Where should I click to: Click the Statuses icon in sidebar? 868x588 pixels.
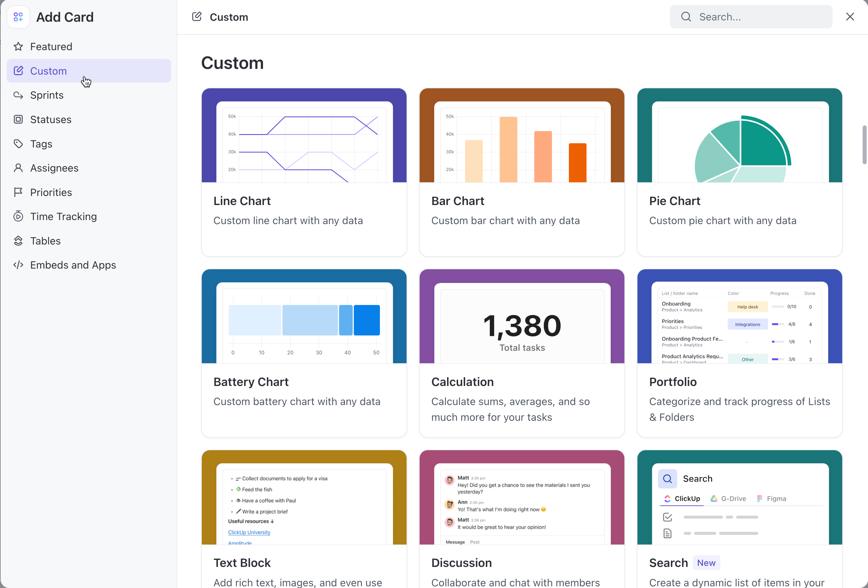tap(18, 119)
